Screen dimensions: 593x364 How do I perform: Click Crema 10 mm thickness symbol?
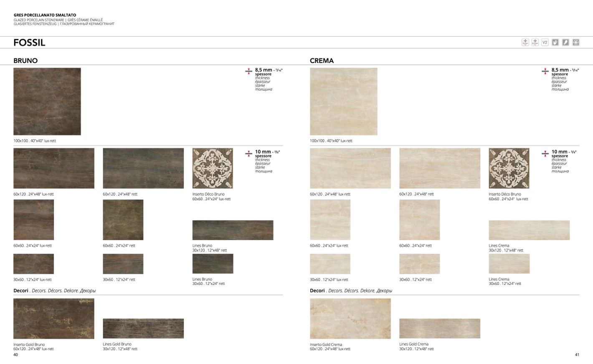click(x=545, y=154)
